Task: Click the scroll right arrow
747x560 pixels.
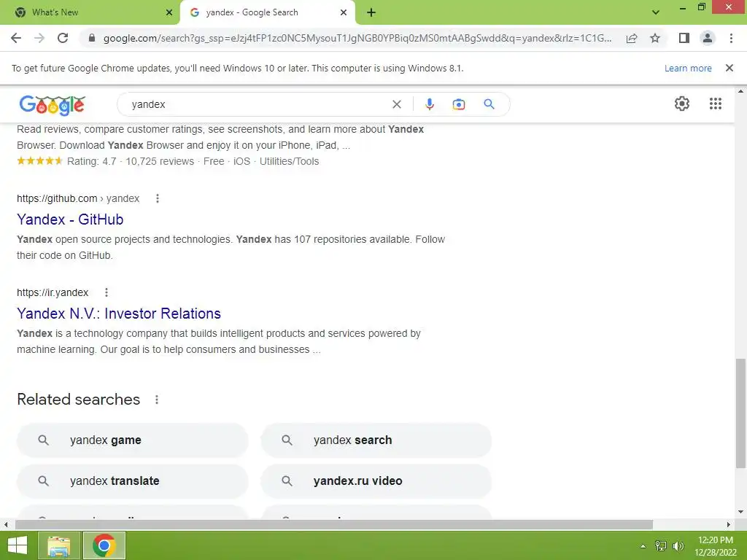Action: pyautogui.click(x=729, y=525)
